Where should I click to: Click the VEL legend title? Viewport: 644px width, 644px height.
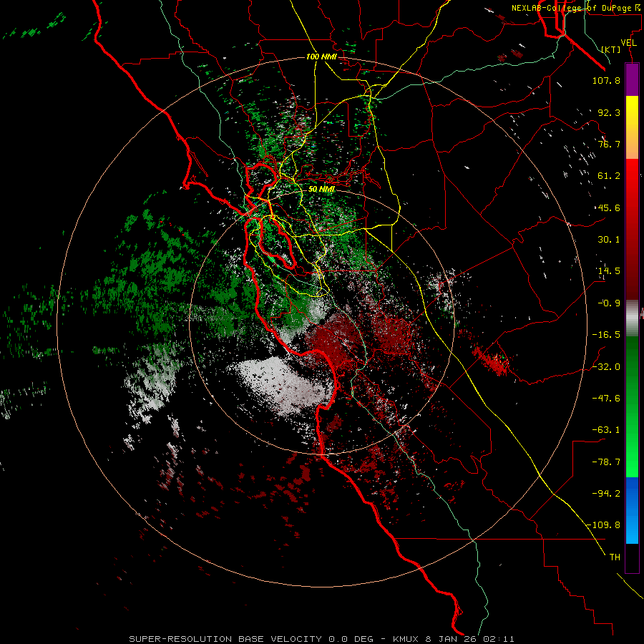coord(628,43)
